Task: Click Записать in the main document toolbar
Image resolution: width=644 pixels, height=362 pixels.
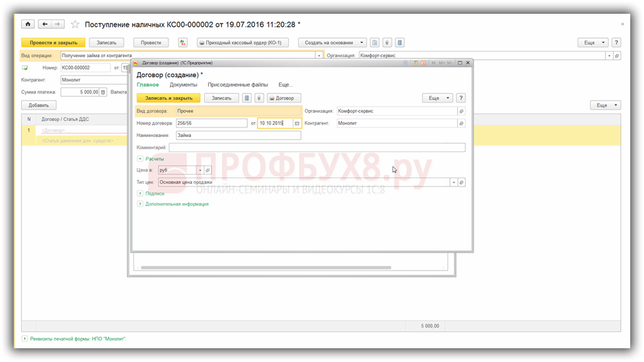Action: (x=107, y=43)
